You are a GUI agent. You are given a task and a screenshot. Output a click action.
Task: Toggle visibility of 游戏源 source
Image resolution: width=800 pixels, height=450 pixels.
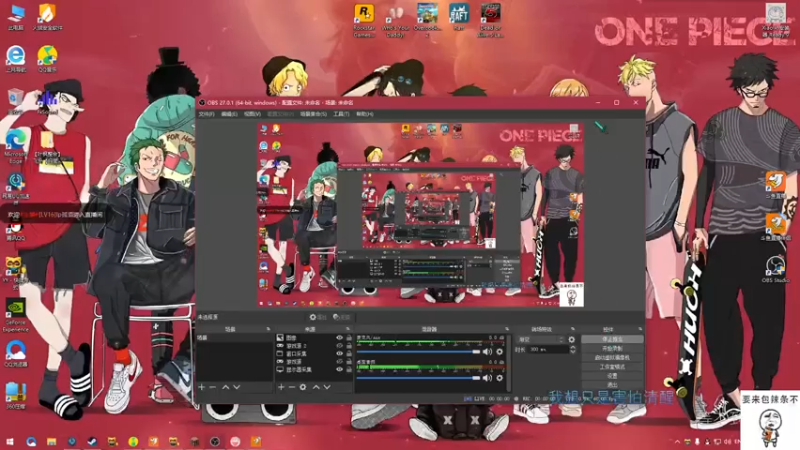(x=339, y=361)
